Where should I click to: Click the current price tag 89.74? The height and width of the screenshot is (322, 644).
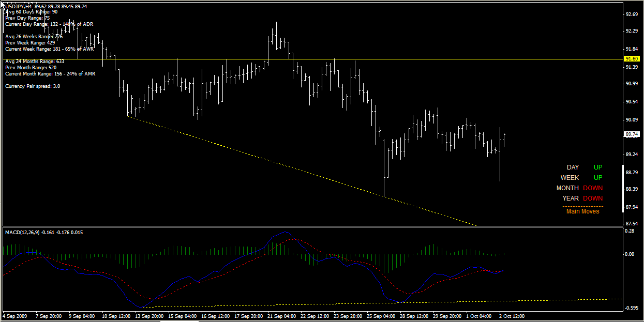click(632, 134)
